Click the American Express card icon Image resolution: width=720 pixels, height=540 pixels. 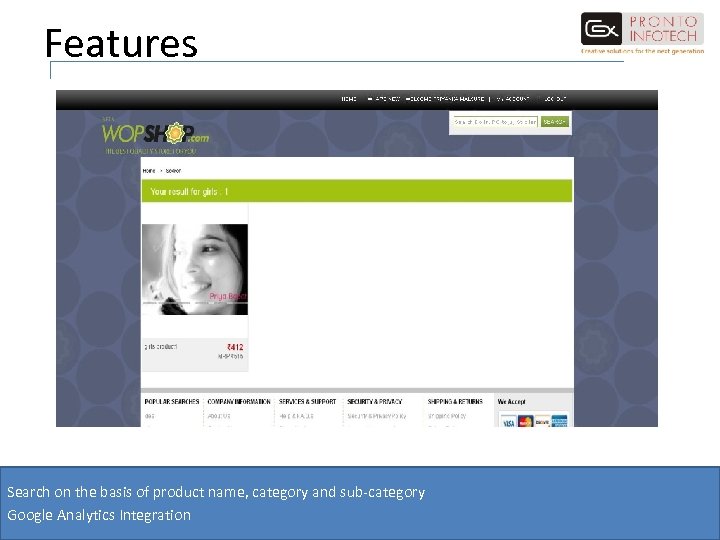pyautogui.click(x=559, y=421)
